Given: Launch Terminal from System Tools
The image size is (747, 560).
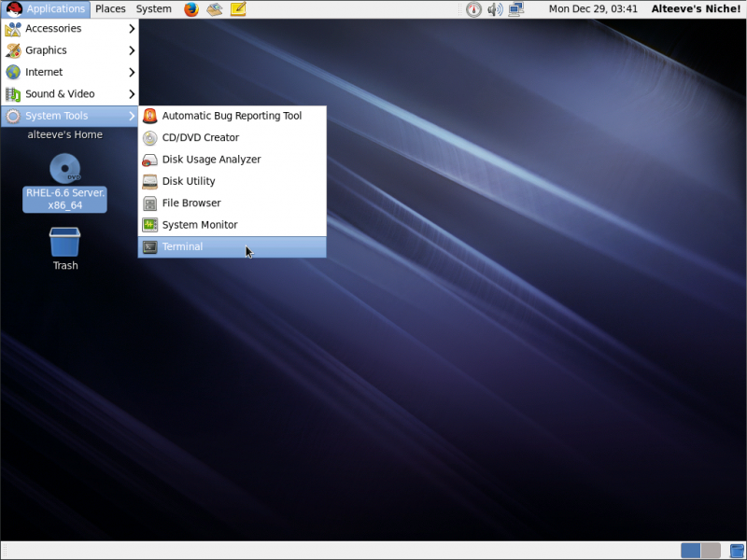Looking at the screenshot, I should pos(182,247).
